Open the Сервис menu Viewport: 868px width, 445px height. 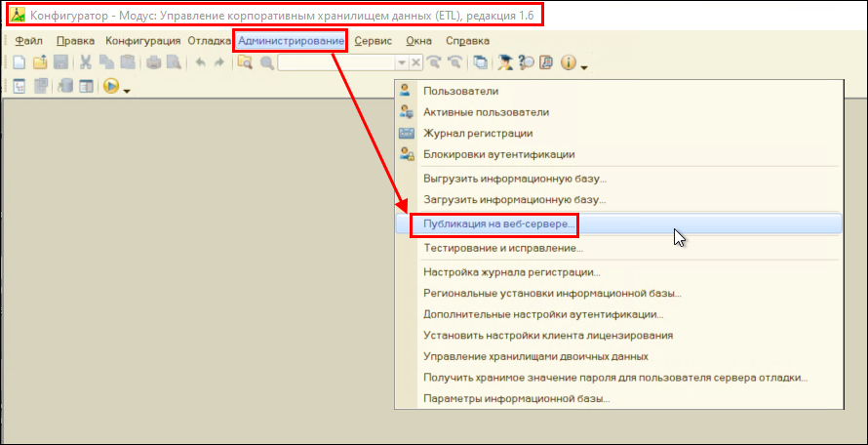pyautogui.click(x=374, y=40)
